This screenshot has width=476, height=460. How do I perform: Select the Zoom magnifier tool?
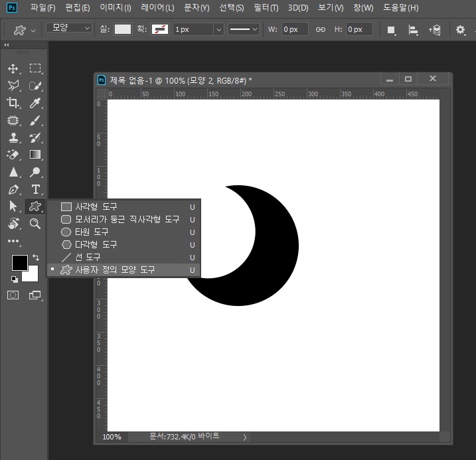pos(35,224)
